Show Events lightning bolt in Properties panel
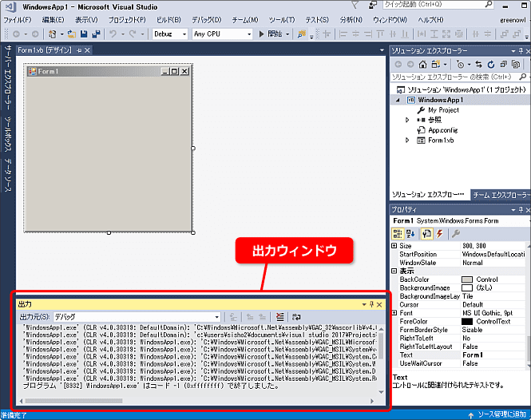531x420 pixels. click(x=439, y=234)
